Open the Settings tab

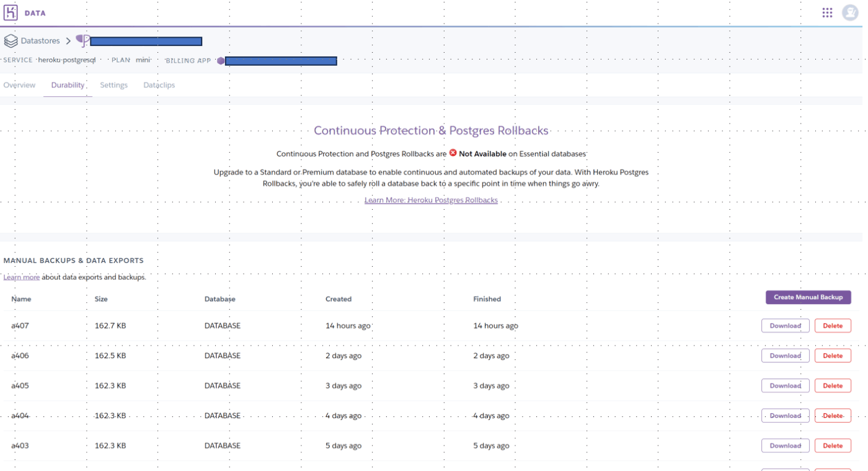coord(113,85)
